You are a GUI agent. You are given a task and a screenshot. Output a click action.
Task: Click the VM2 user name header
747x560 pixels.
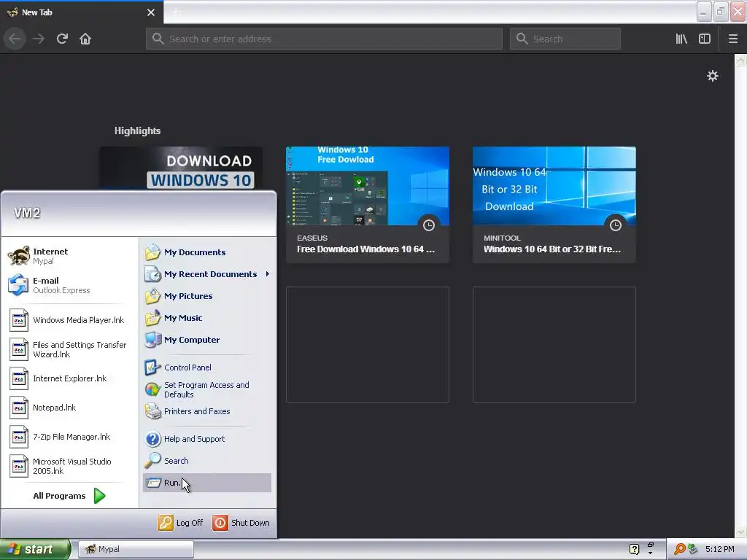27,213
